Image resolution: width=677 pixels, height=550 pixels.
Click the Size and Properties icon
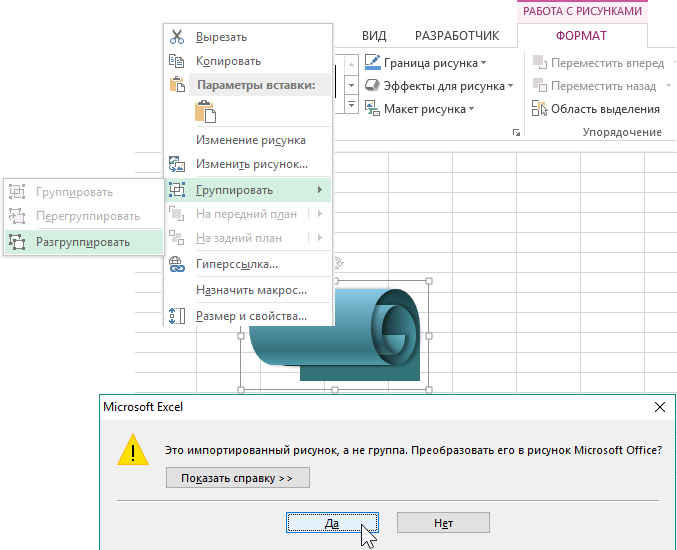[x=177, y=316]
